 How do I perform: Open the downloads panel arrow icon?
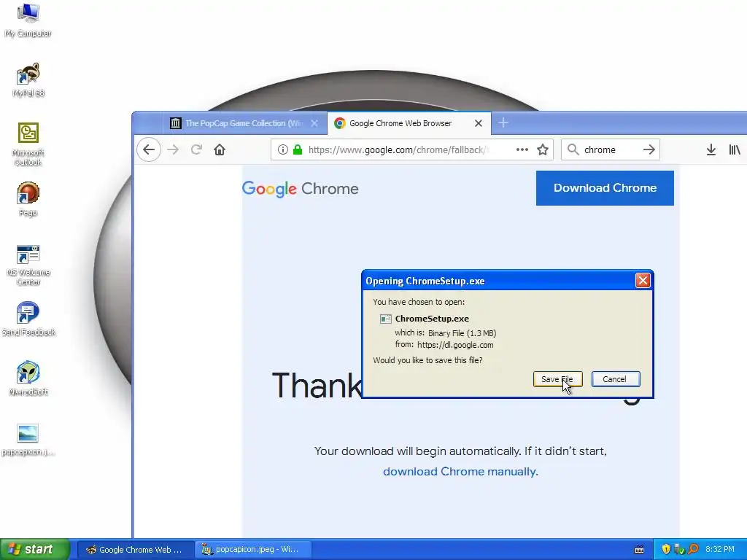[711, 149]
